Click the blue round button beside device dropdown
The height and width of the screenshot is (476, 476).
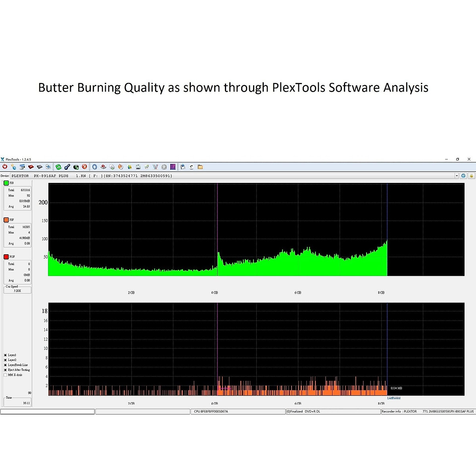coord(463,176)
